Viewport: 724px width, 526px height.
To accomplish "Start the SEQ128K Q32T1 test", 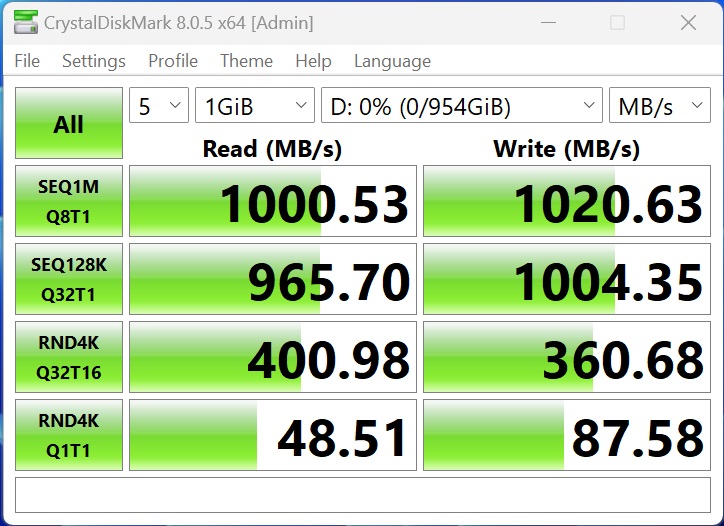I will [69, 279].
